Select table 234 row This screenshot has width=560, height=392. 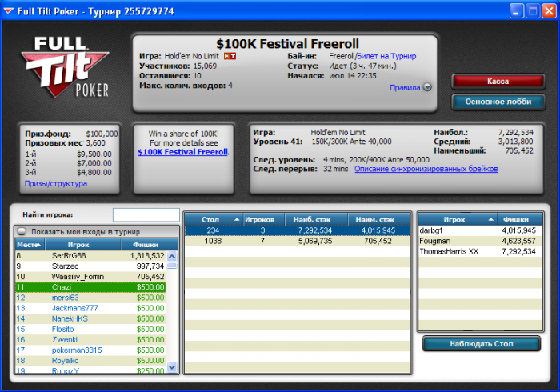[297, 230]
